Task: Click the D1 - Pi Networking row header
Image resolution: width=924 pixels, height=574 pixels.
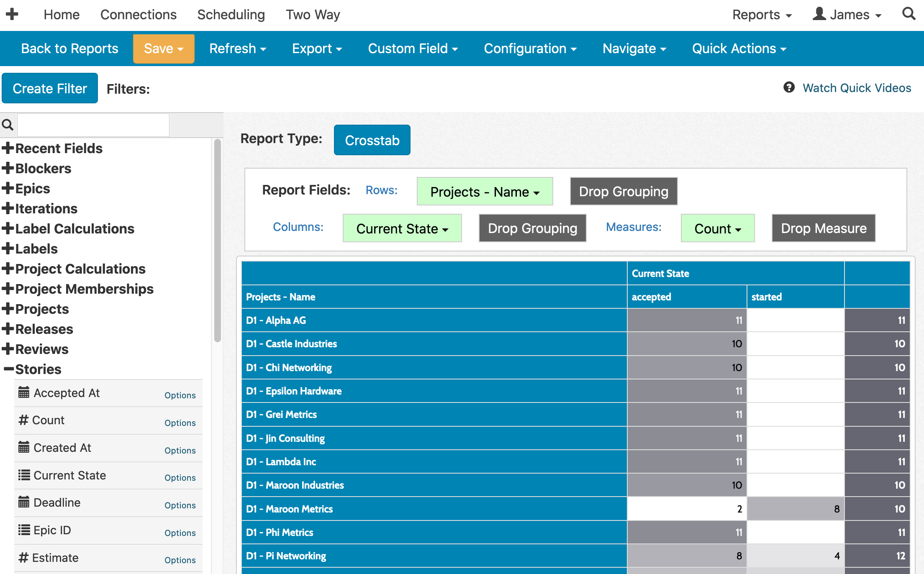Action: pos(434,556)
